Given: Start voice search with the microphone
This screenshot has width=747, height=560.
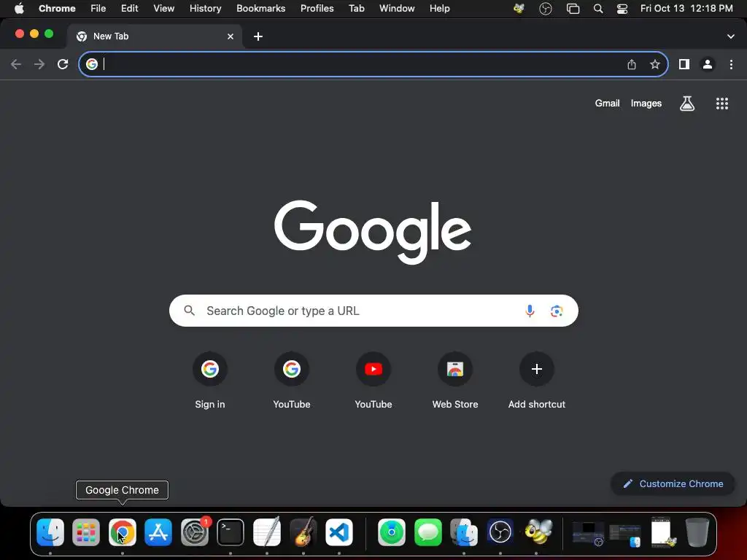Looking at the screenshot, I should 530,311.
